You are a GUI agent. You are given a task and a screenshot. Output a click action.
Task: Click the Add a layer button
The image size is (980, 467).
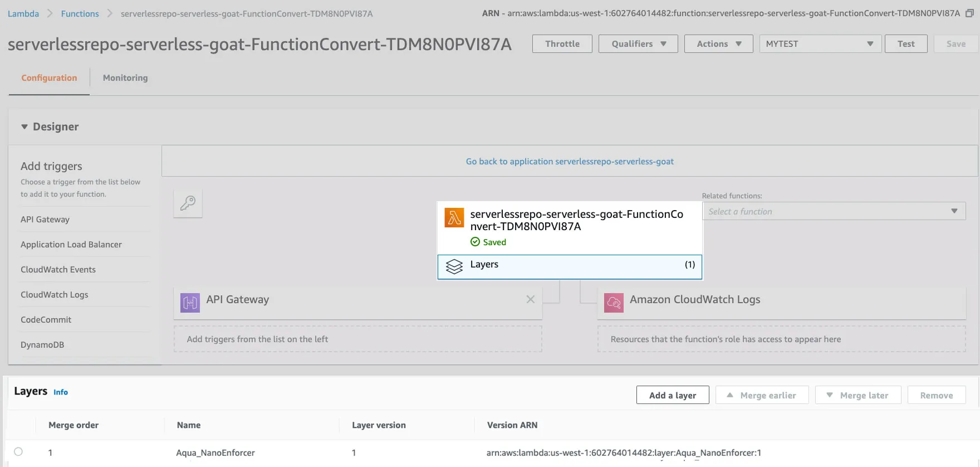[673, 395]
